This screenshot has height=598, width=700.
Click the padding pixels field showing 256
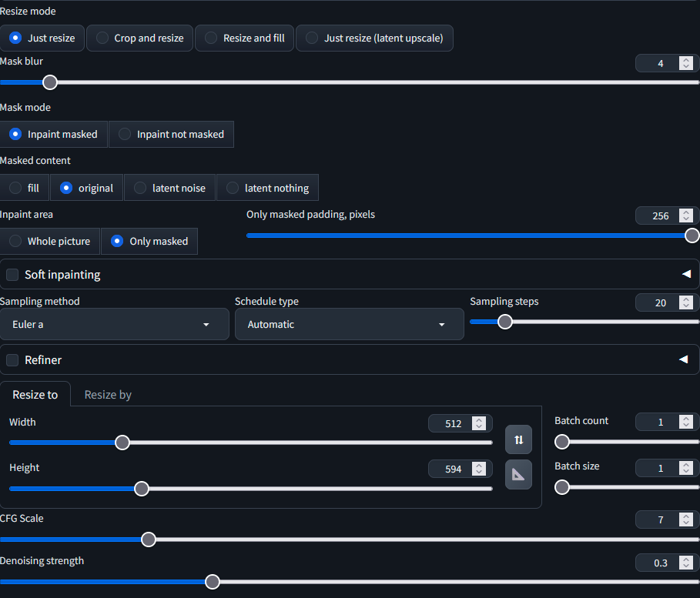click(668, 216)
